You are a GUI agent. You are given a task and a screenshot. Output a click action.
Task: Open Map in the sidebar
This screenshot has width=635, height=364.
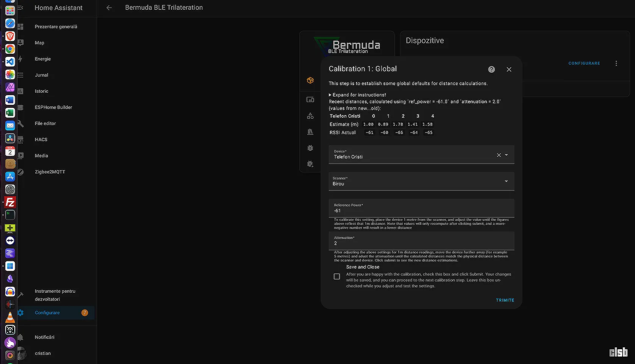pyautogui.click(x=56, y=43)
